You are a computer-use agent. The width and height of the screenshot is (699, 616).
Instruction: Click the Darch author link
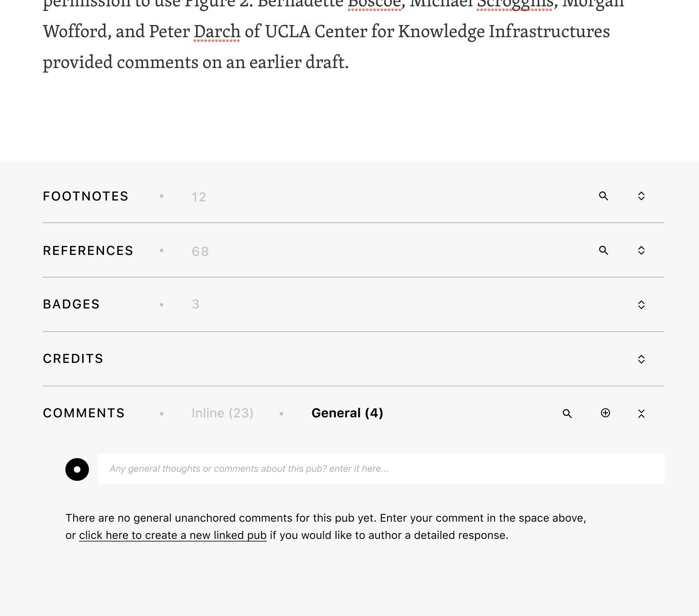217,31
